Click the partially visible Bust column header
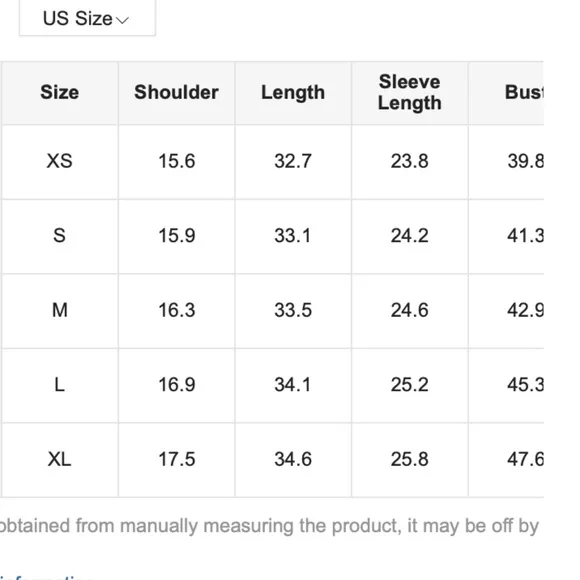The image size is (580, 580). click(524, 92)
